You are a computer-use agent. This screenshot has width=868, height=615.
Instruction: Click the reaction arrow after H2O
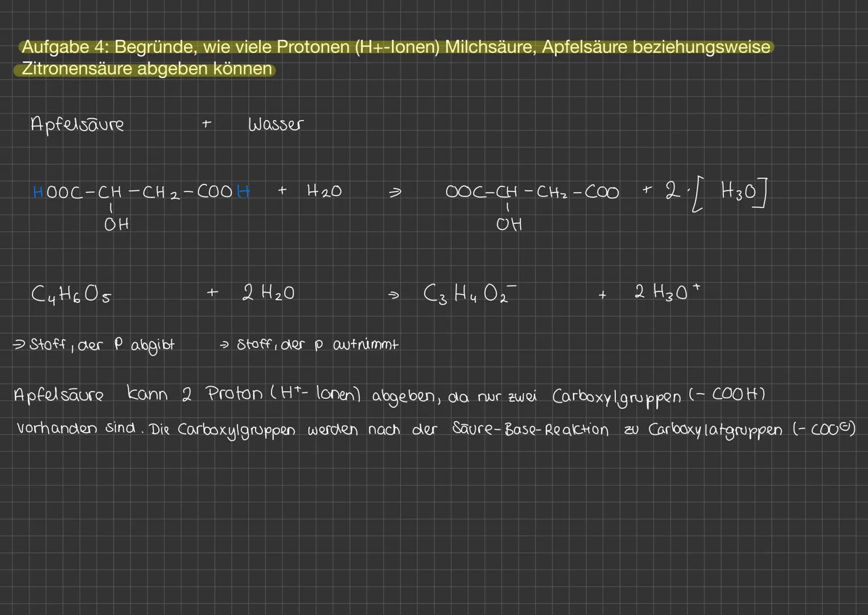(394, 193)
